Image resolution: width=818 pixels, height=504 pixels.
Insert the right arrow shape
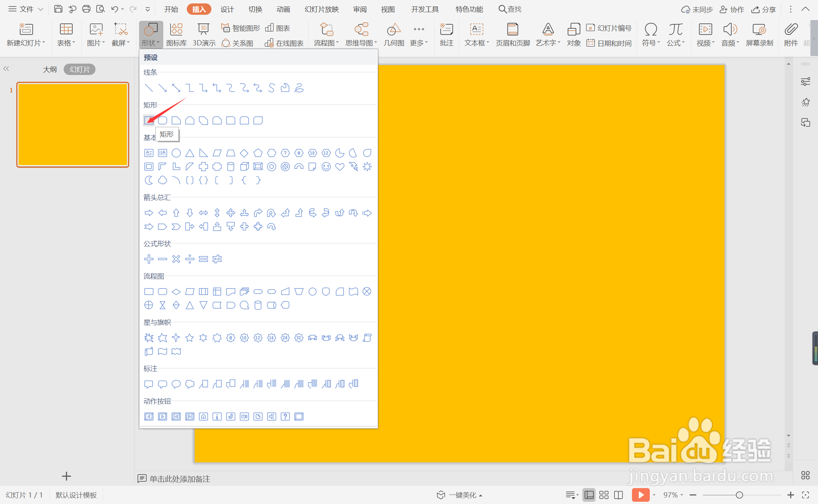point(149,213)
